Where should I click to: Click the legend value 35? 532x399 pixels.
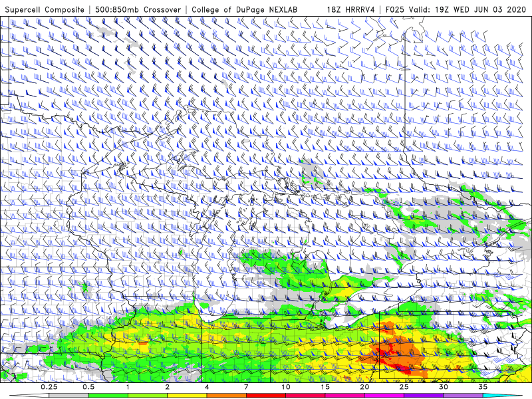click(x=483, y=387)
